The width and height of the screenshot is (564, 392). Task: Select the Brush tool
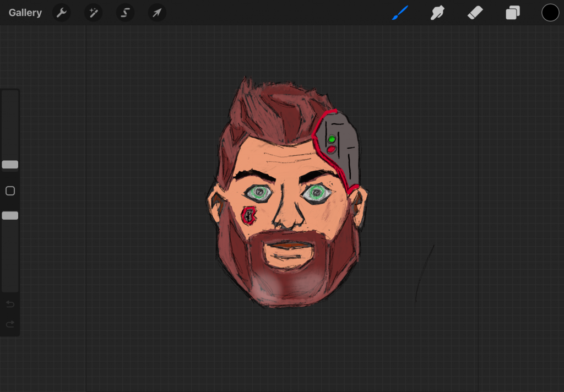400,13
